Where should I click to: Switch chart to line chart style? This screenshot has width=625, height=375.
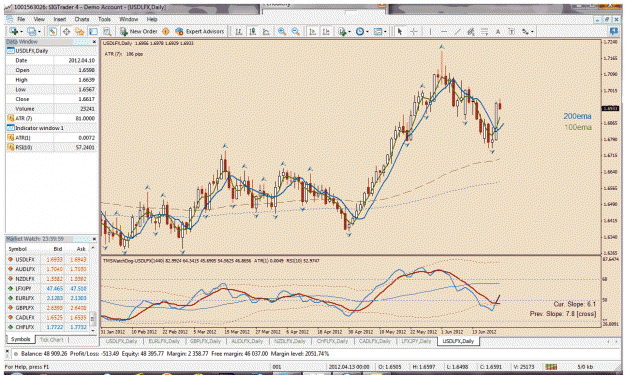coord(266,31)
